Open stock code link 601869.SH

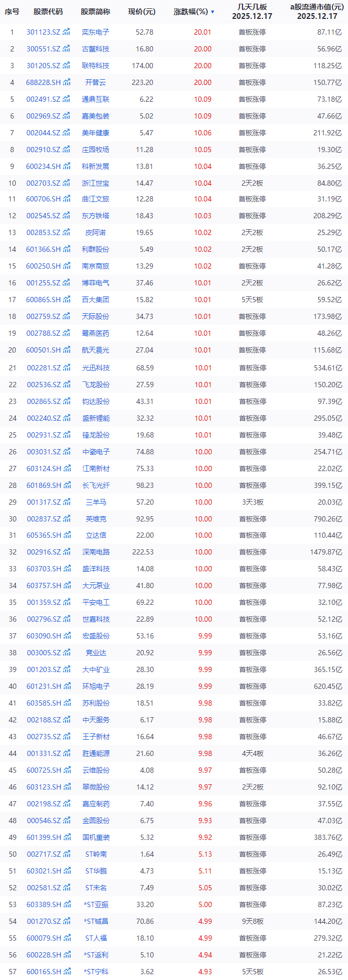[44, 485]
